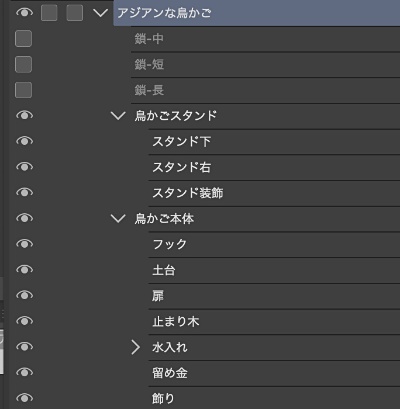The height and width of the screenshot is (409, 400).
Task: Select the スタンド下 item
Action: (274, 142)
